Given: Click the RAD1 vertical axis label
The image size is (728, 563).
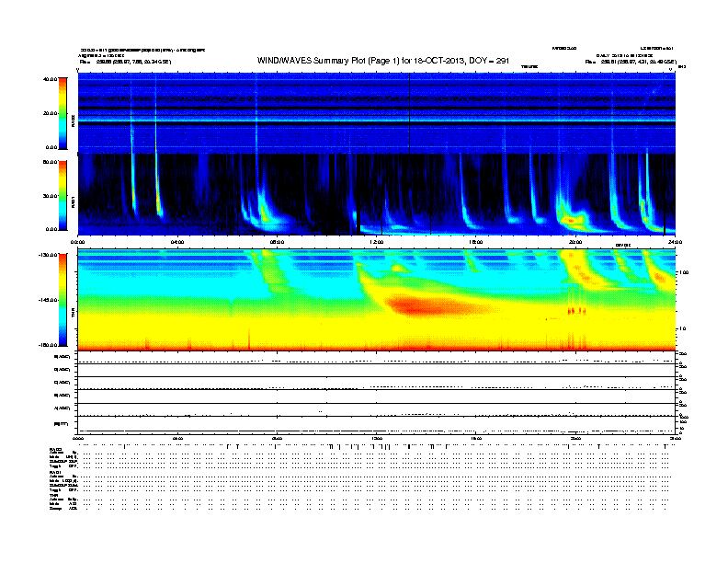Looking at the screenshot, I should click(73, 201).
